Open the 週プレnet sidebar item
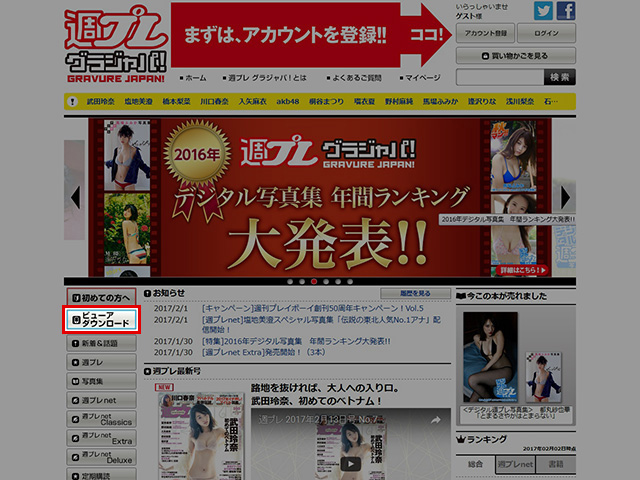This screenshot has height=480, width=640. tap(101, 400)
